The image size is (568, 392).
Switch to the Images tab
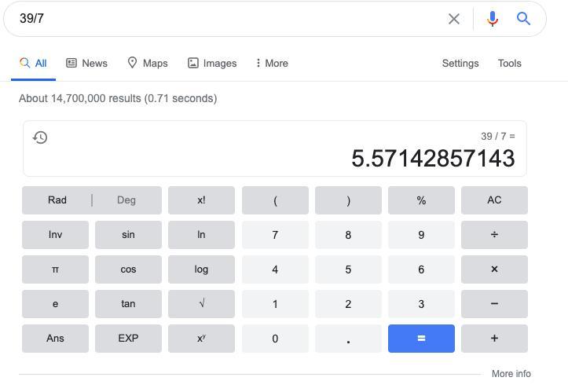[212, 64]
